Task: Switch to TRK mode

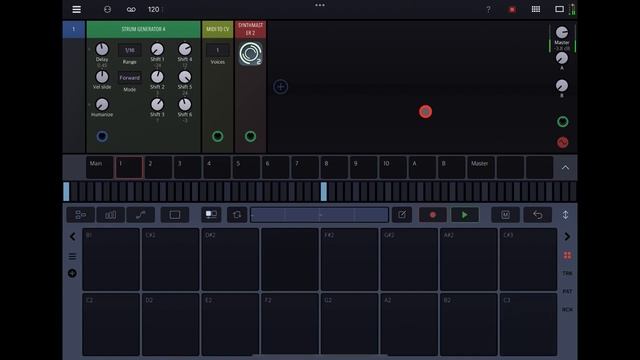Action: [x=567, y=273]
